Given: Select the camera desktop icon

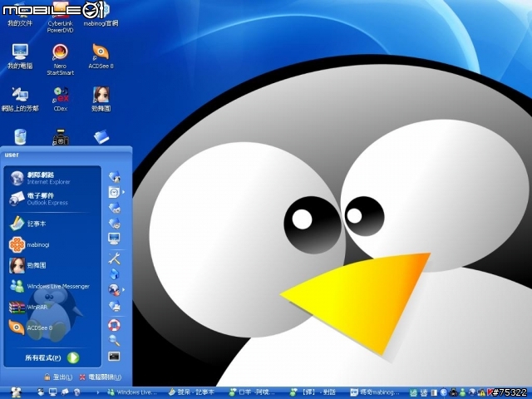Looking at the screenshot, I should pos(61,137).
